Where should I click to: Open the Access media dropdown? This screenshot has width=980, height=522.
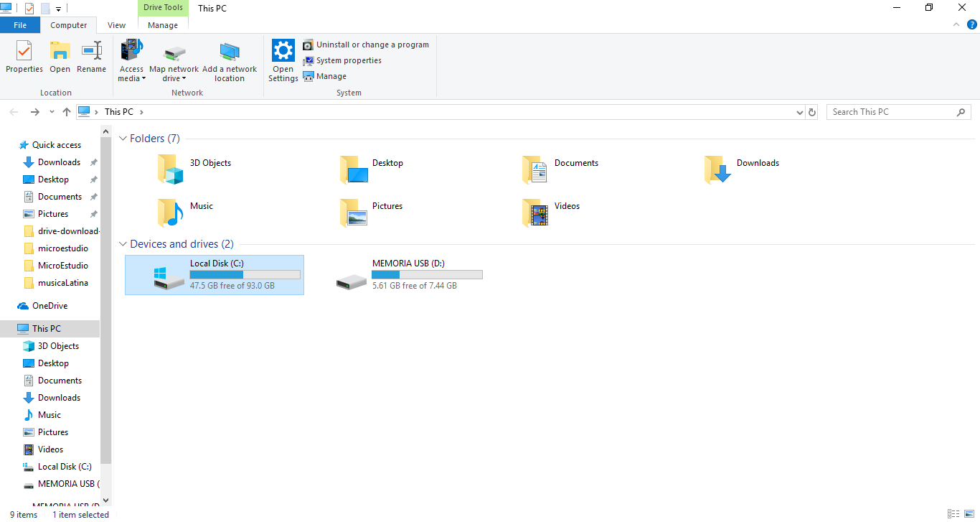coord(131,74)
